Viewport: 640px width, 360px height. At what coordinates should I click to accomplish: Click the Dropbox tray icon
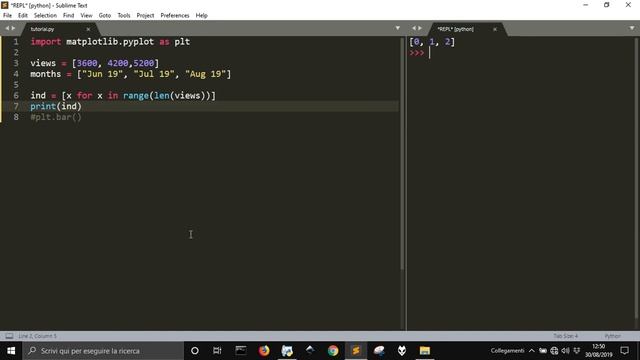point(577,351)
